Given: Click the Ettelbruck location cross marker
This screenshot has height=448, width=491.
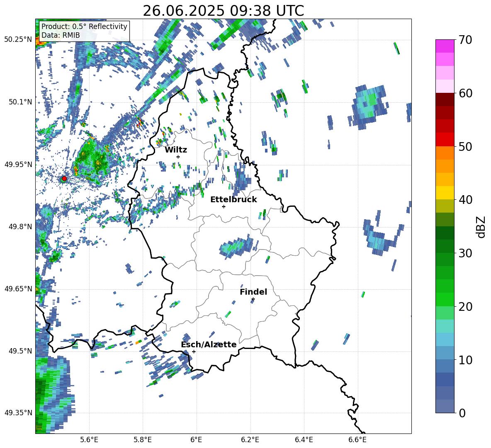Looking at the screenshot, I should [224, 206].
